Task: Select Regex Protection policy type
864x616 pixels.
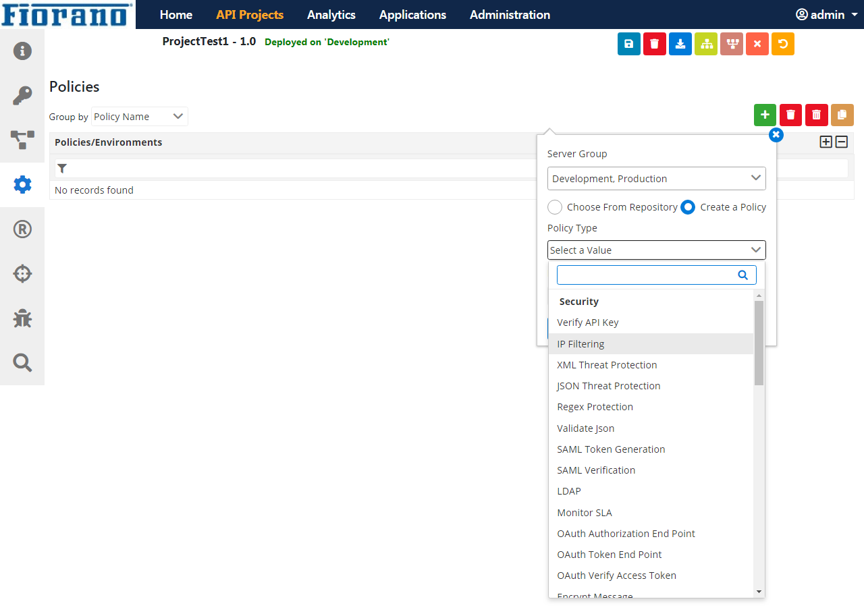Action: coord(651,407)
